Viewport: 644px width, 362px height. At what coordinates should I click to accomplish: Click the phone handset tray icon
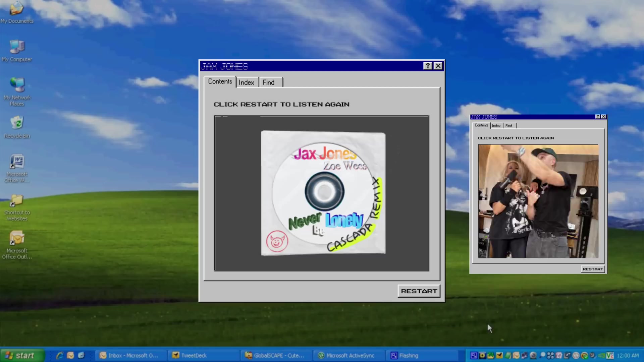point(567,355)
